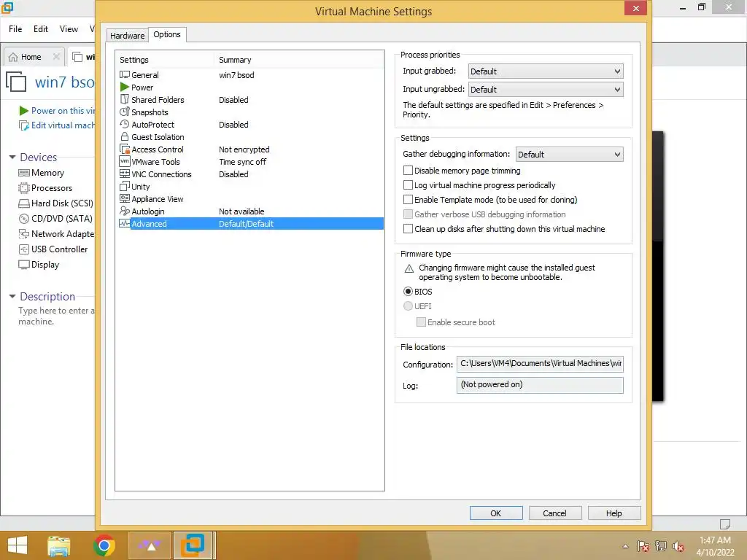The image size is (747, 560).
Task: Click the description text box placeholder
Action: click(56, 316)
